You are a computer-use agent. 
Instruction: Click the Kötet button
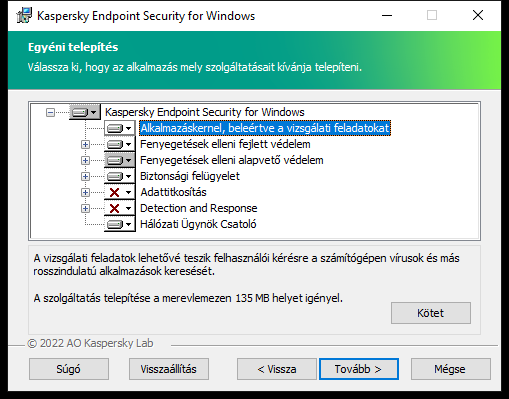tap(431, 313)
